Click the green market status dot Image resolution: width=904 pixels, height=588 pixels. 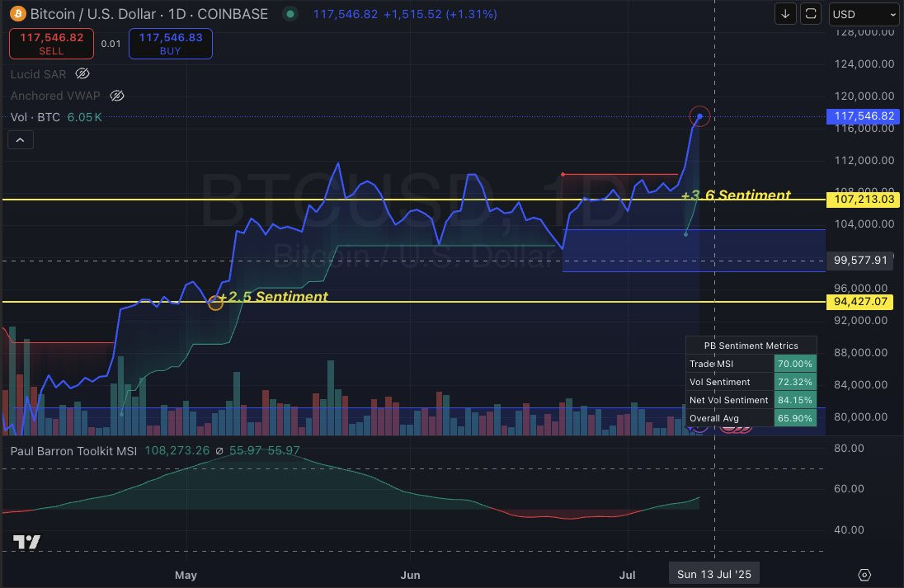click(290, 14)
